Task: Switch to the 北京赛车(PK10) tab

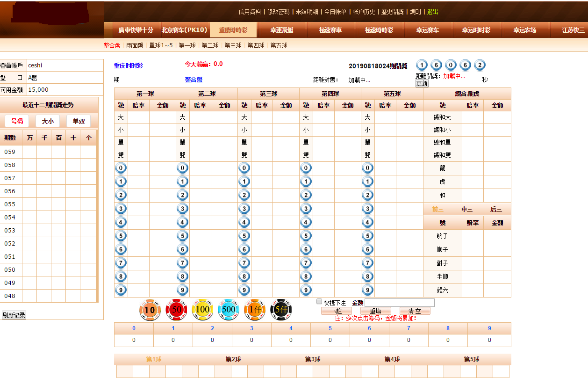Action: [185, 29]
